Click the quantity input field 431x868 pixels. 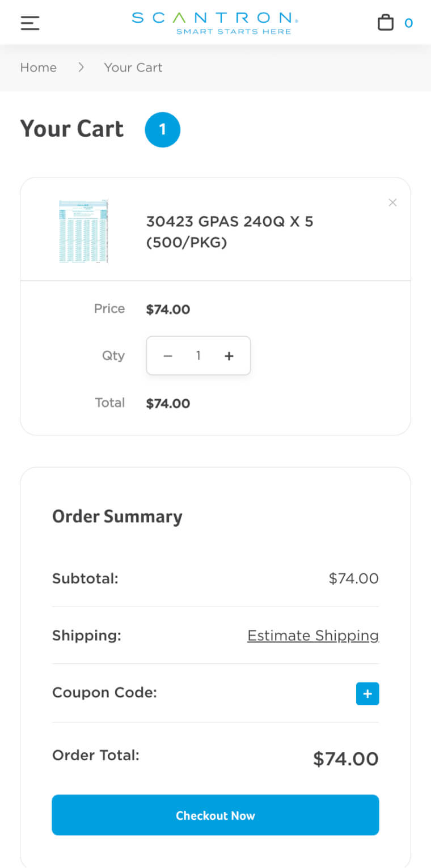click(198, 356)
